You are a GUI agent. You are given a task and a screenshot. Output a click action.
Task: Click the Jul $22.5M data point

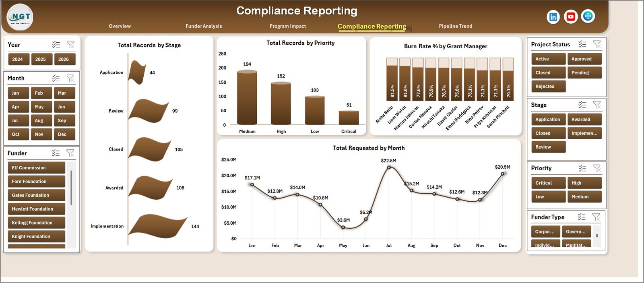(x=388, y=167)
